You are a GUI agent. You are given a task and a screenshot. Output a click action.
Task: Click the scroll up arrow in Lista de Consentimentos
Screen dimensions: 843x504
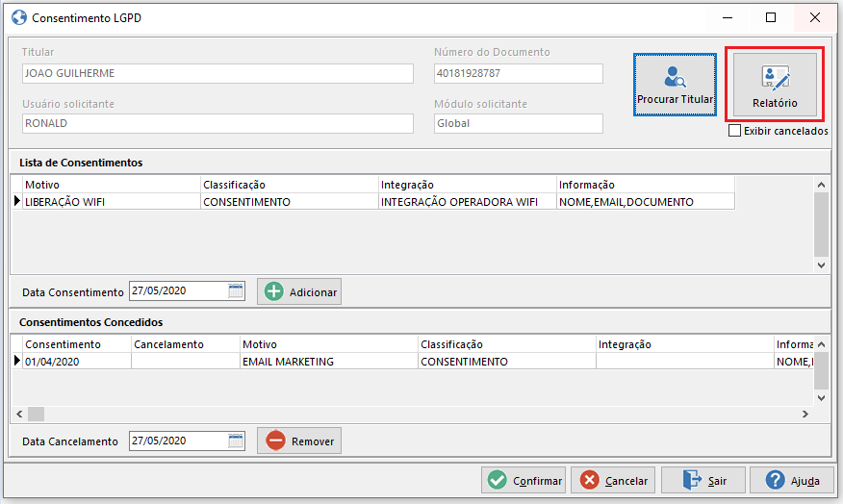tap(821, 185)
